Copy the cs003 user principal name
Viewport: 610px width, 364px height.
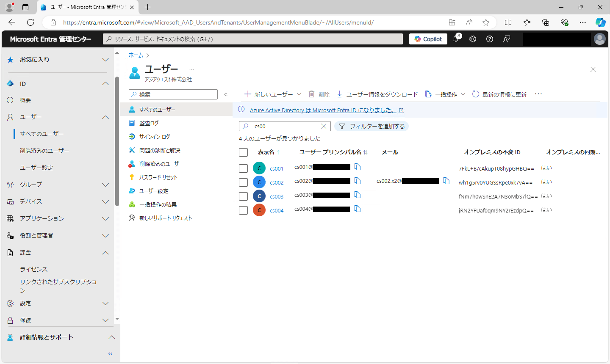click(x=358, y=195)
